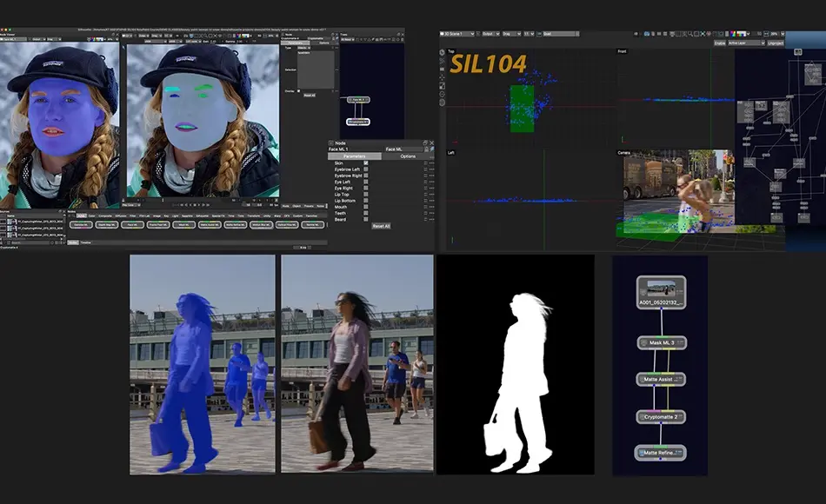Click the Enable button beside Active Layer

tap(720, 43)
